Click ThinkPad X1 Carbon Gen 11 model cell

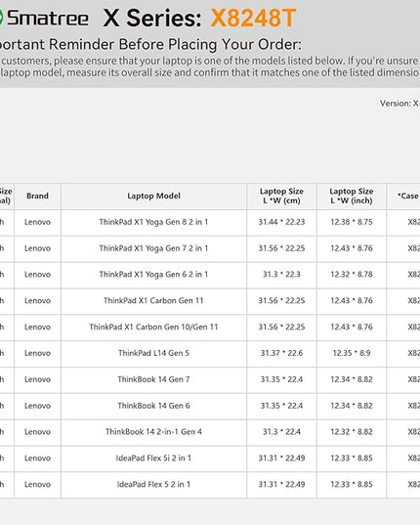(153, 301)
